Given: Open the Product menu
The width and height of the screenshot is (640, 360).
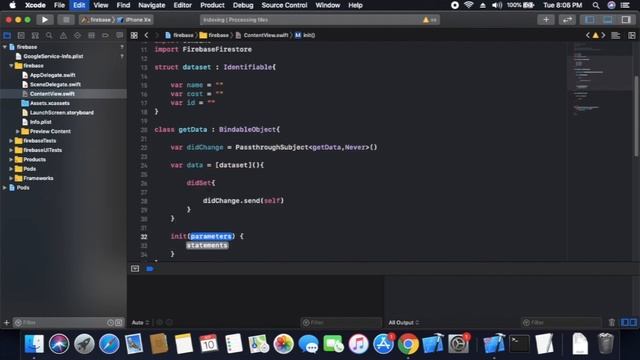Looking at the screenshot, I should tap(212, 5).
